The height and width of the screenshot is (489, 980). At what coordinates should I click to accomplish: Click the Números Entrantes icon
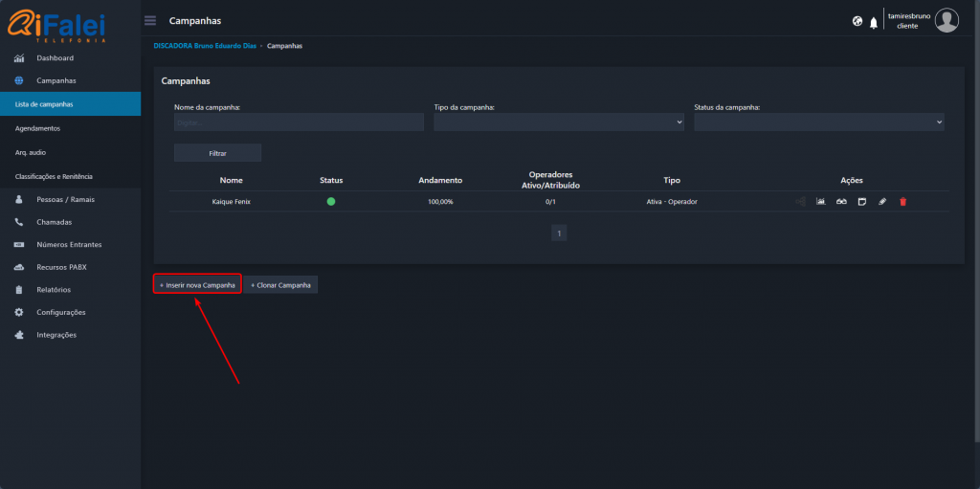point(19,245)
